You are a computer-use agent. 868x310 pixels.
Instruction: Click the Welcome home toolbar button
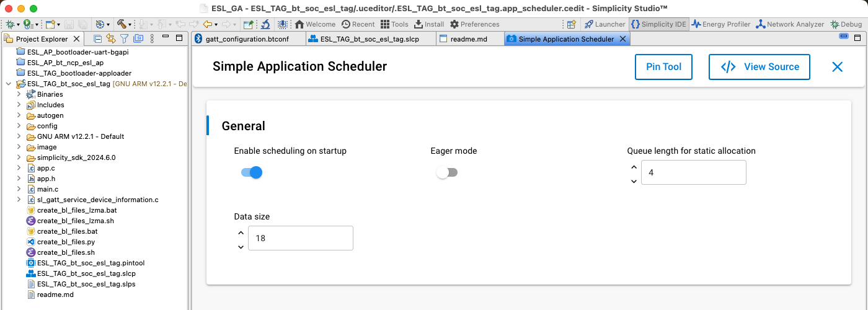tap(315, 24)
